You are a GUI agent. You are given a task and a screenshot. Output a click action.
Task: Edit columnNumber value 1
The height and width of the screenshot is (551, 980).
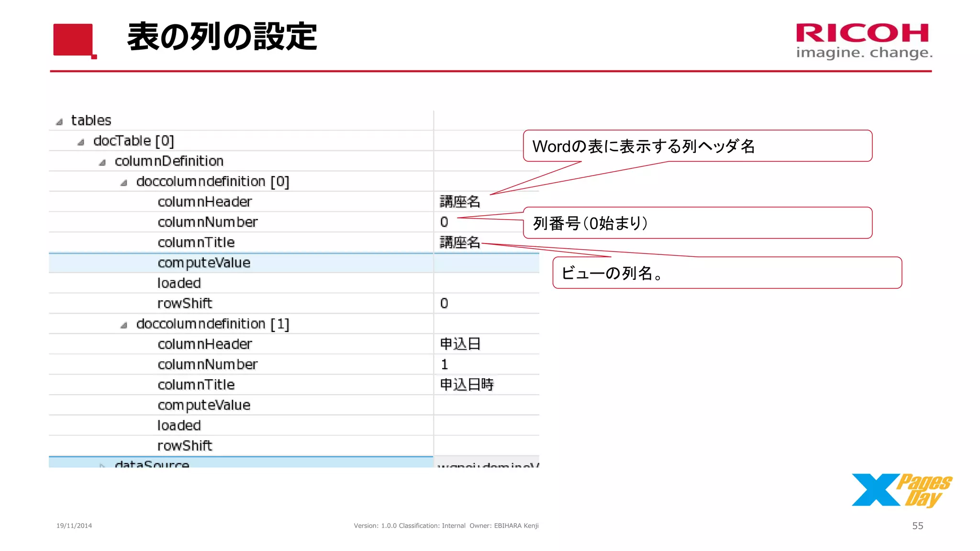point(444,364)
